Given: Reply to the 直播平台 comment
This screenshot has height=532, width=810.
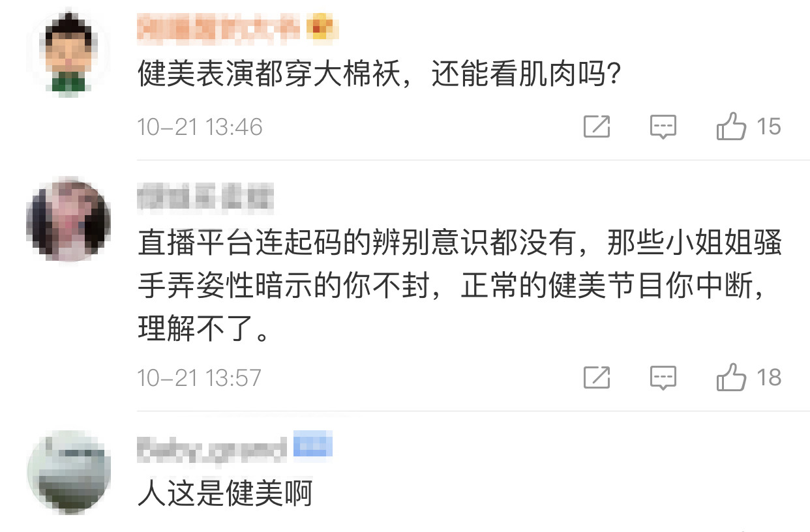Looking at the screenshot, I should 663,377.
